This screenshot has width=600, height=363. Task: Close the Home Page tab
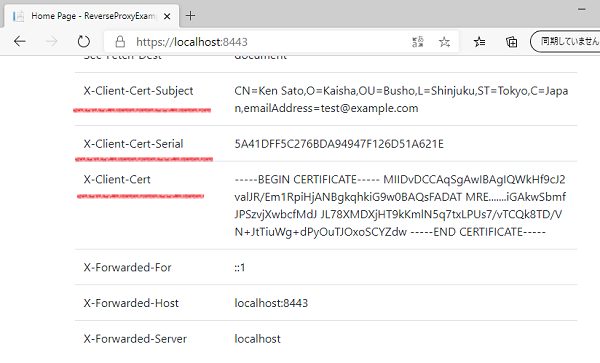[167, 16]
